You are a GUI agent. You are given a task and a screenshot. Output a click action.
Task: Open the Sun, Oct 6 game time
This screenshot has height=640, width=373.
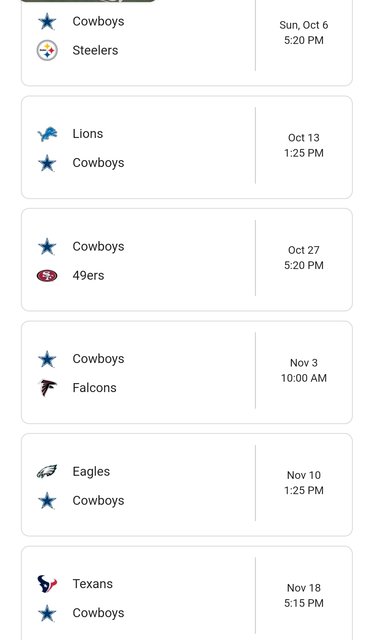(304, 33)
